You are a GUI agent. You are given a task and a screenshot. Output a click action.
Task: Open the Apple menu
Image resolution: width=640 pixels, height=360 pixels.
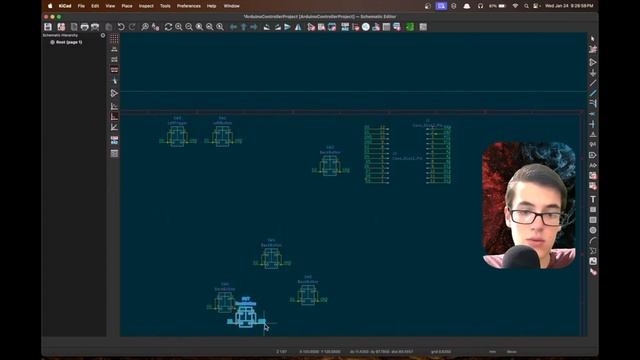click(x=50, y=6)
